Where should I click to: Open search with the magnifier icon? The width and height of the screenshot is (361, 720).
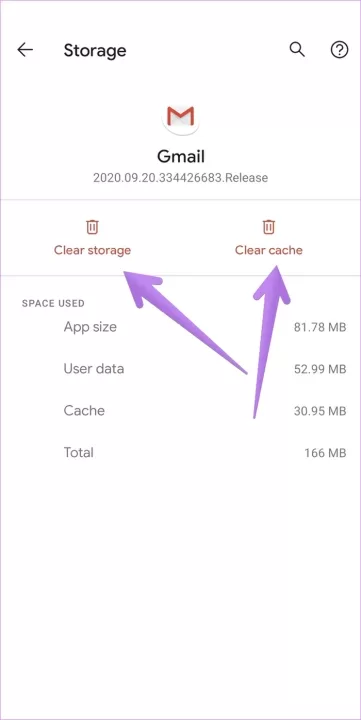click(x=297, y=50)
